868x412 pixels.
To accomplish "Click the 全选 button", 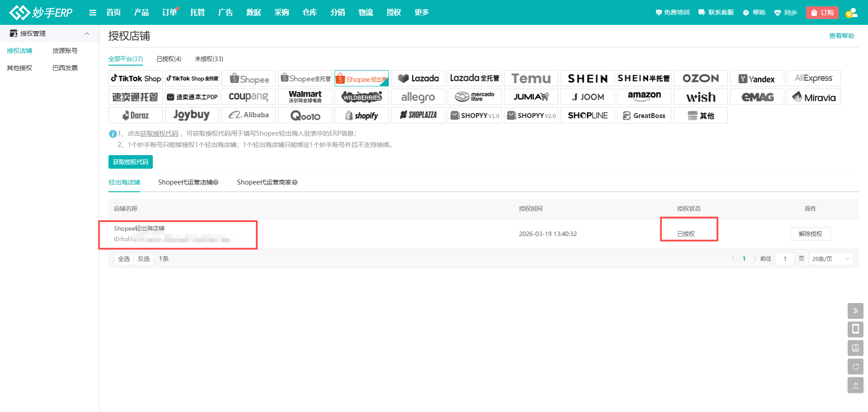I will tap(124, 259).
